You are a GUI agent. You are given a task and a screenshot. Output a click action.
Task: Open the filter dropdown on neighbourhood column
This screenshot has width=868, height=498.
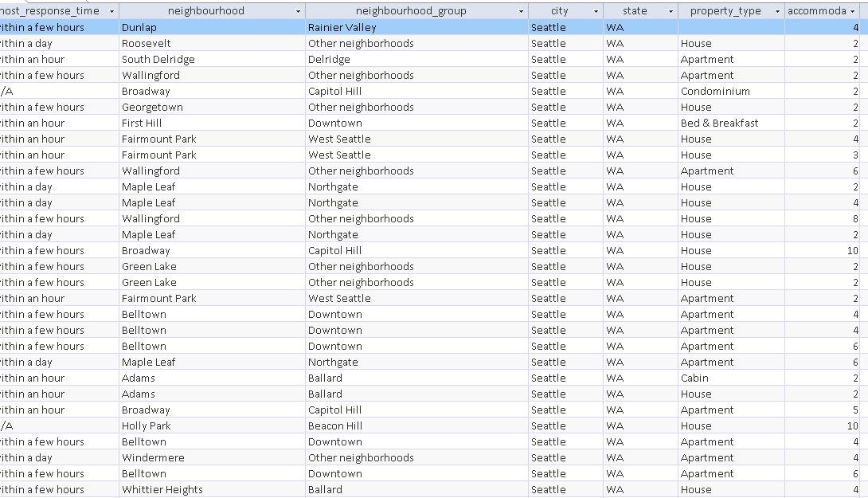[299, 10]
